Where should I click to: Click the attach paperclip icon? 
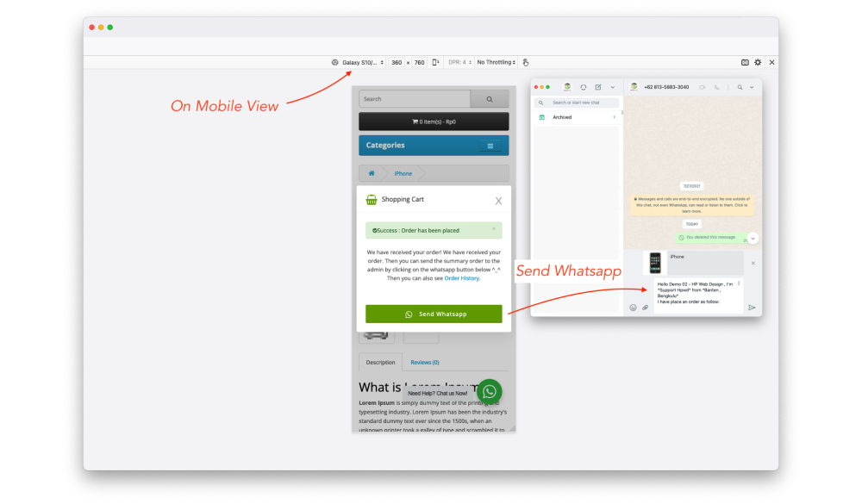[645, 308]
